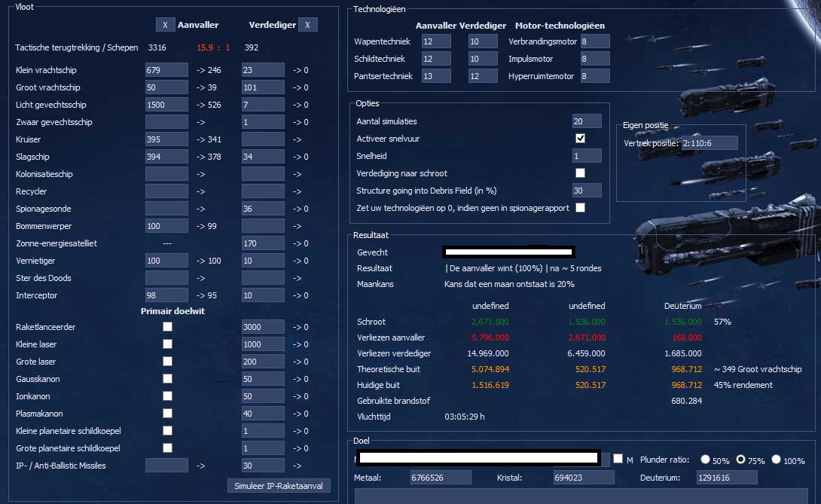821x504 pixels.
Task: Edit attacker Licht gevechtsschip count field
Action: tap(166, 104)
